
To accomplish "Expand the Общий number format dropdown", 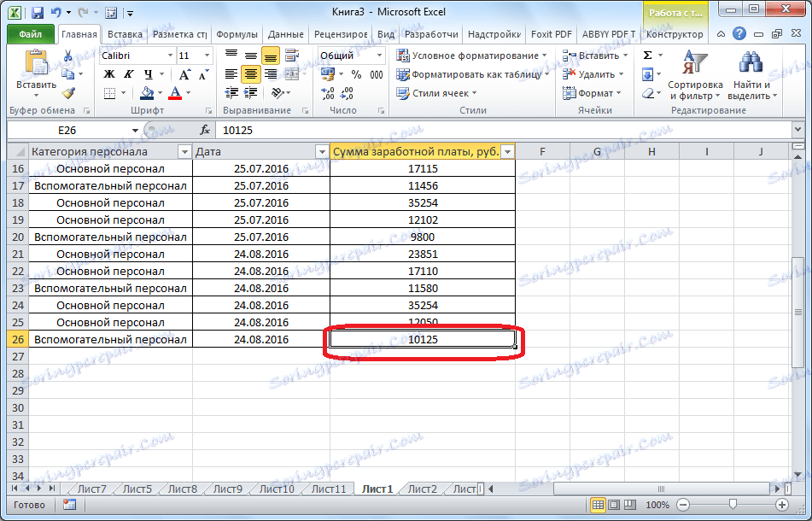I will click(380, 56).
